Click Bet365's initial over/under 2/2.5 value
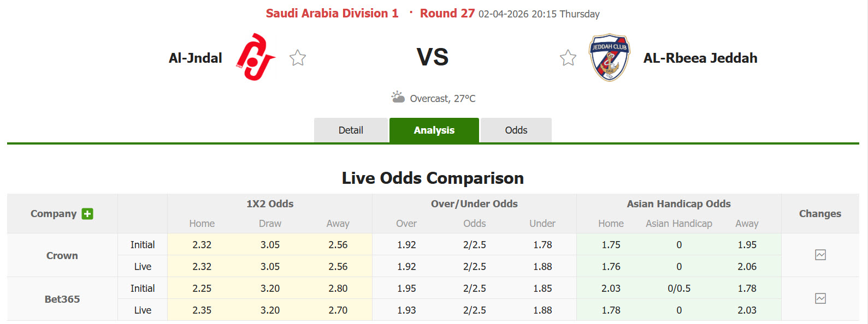The width and height of the screenshot is (868, 324). (x=474, y=288)
